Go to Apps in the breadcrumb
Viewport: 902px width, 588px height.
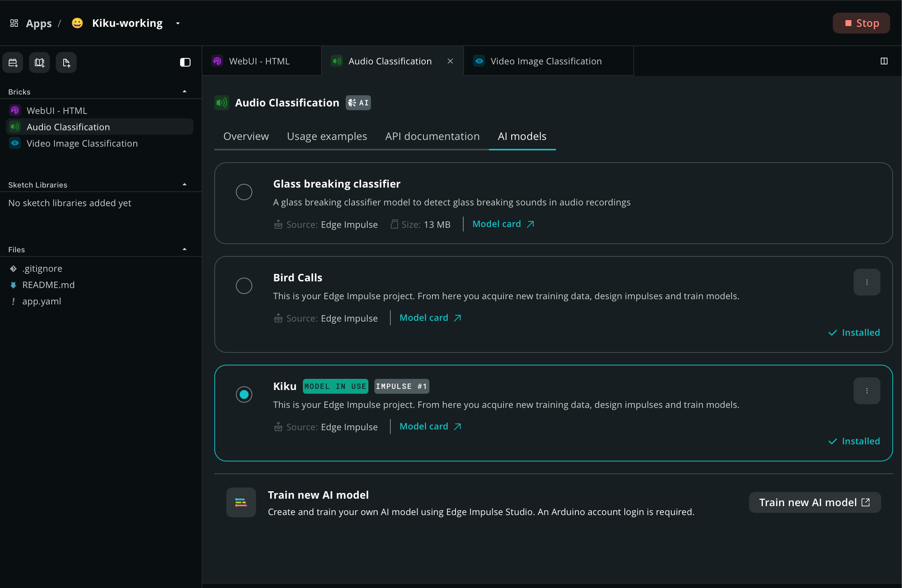[x=39, y=23]
